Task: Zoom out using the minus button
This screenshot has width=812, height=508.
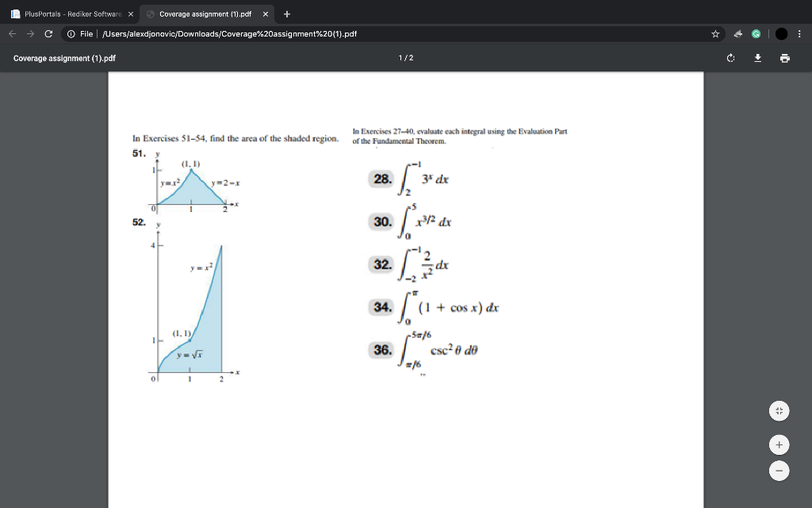Action: 779,471
